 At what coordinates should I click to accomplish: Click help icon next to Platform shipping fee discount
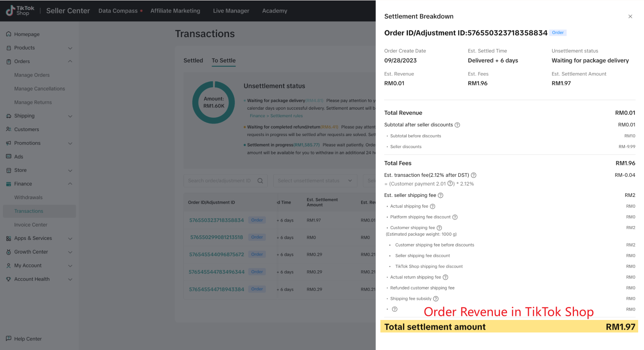455,217
